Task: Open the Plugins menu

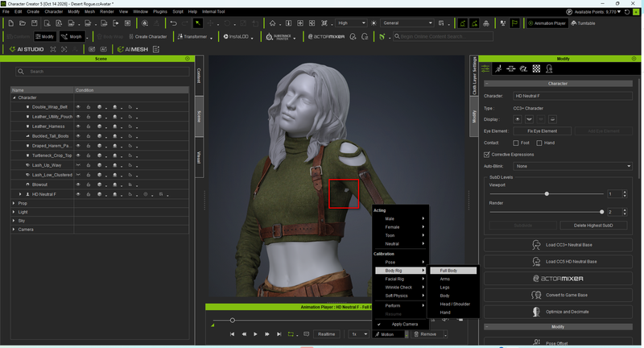Action: click(x=159, y=11)
